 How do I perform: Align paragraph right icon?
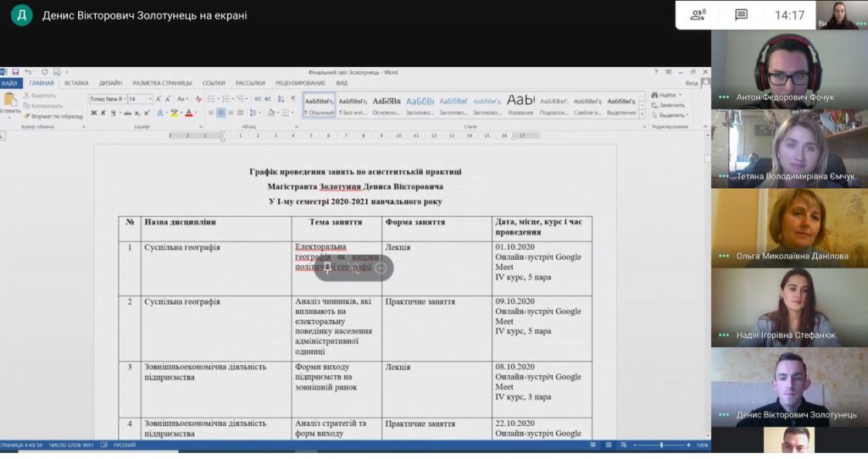point(231,113)
